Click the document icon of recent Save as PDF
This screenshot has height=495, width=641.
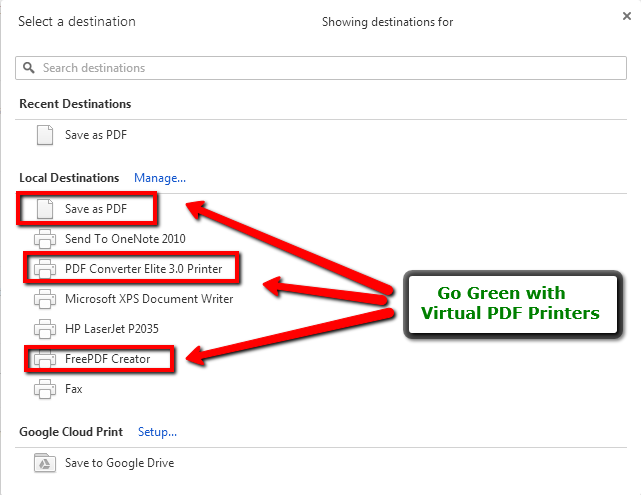(x=45, y=135)
